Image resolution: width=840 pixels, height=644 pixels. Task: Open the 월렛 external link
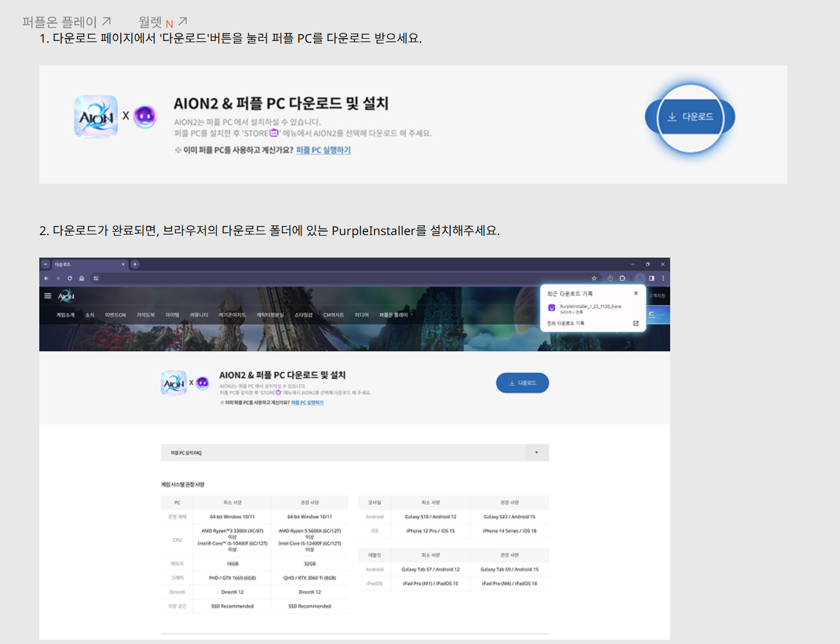click(162, 22)
